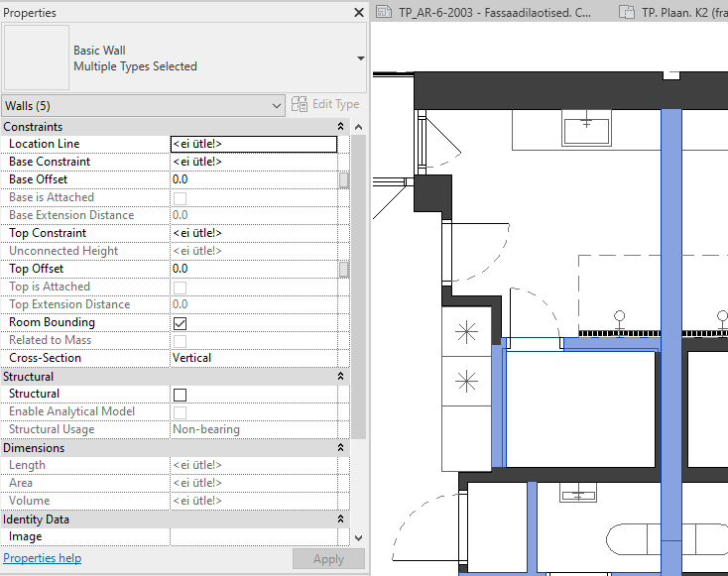Collapse the Constraints section chevron
This screenshot has width=728, height=576.
[341, 127]
